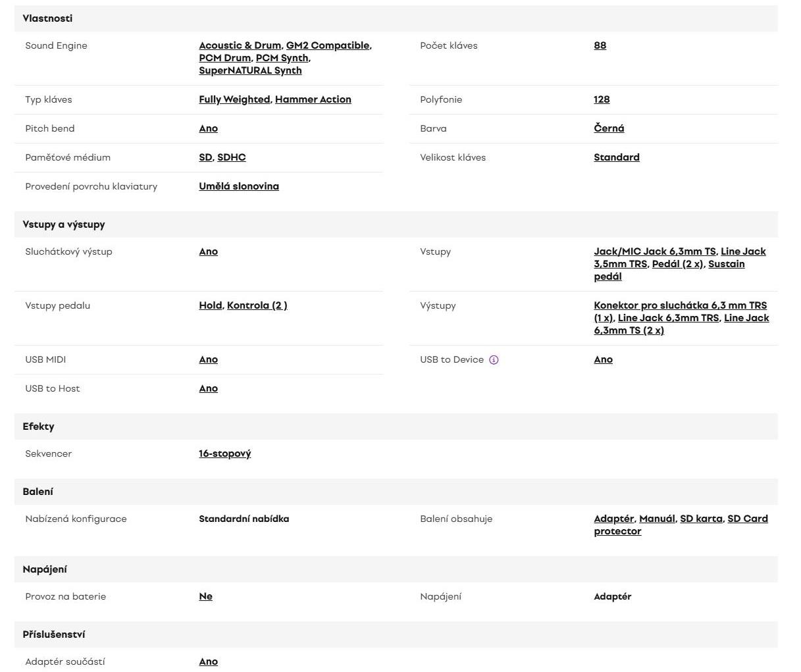Select the SuperNATURAL Synth link
The image size is (801, 672).
click(250, 70)
